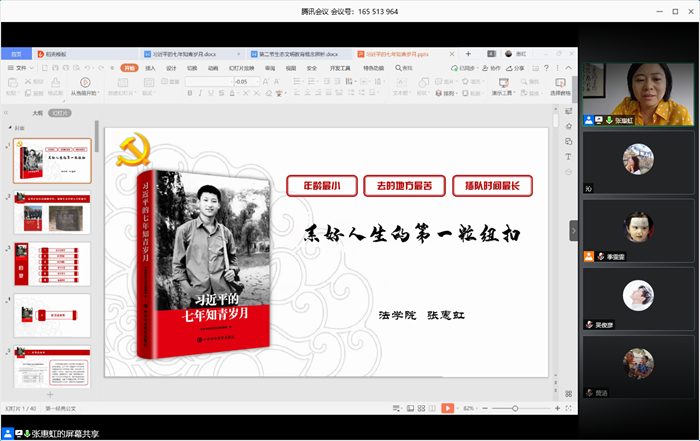Click the Selection Pane icon
Viewport: 700px width, 441px height.
[x=560, y=82]
